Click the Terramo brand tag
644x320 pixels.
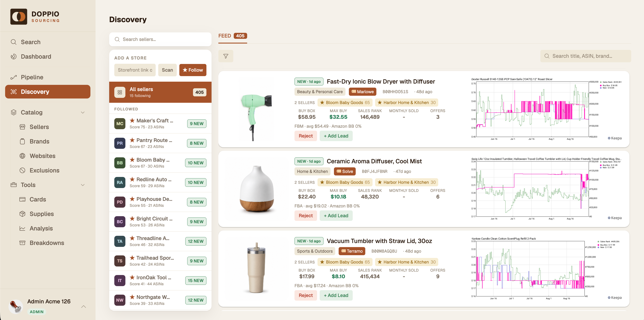352,251
